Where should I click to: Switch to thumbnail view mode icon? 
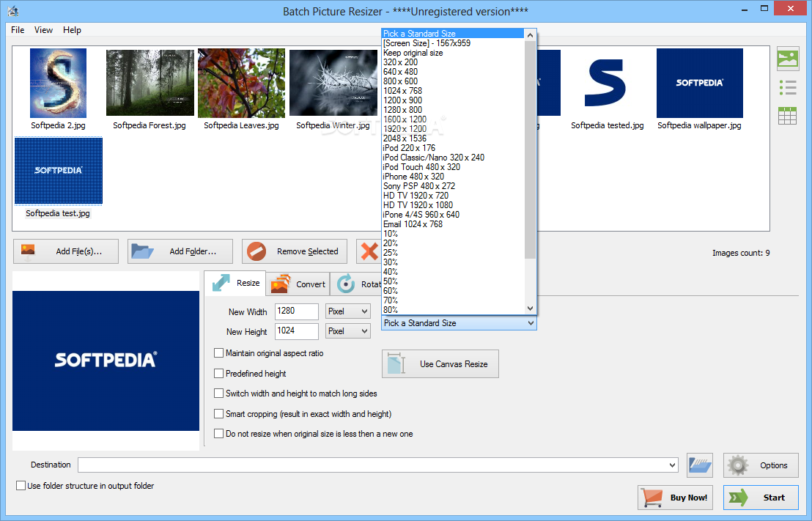tap(787, 58)
